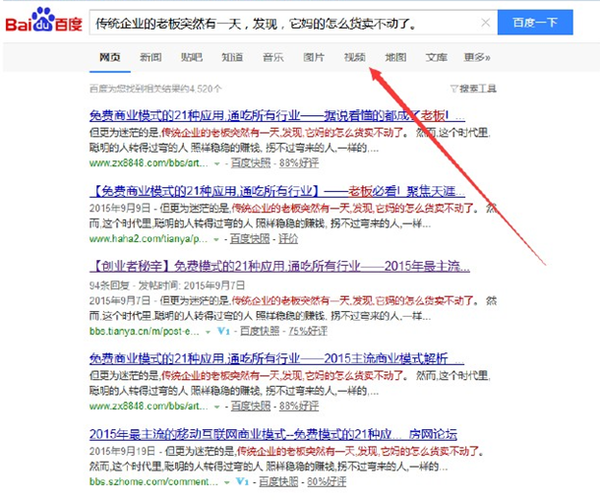Open the 文库 tab
The width and height of the screenshot is (600, 502).
pyautogui.click(x=436, y=57)
